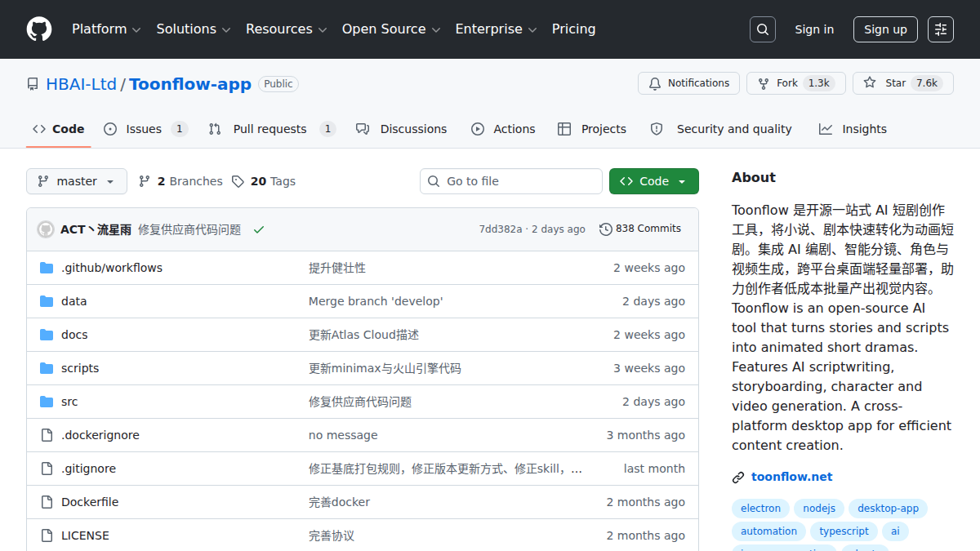Click Sign in

[x=814, y=29]
